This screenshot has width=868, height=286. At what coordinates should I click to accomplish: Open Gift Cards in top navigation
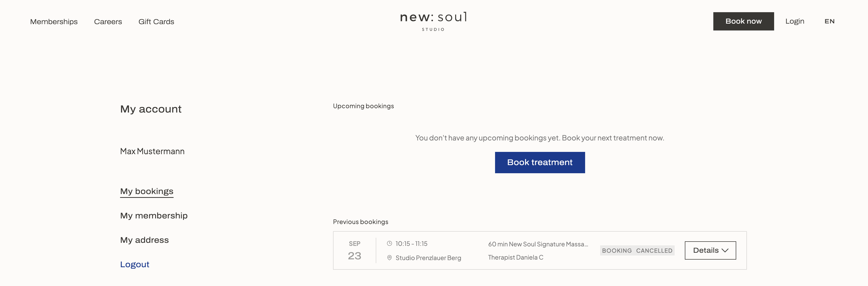[156, 22]
